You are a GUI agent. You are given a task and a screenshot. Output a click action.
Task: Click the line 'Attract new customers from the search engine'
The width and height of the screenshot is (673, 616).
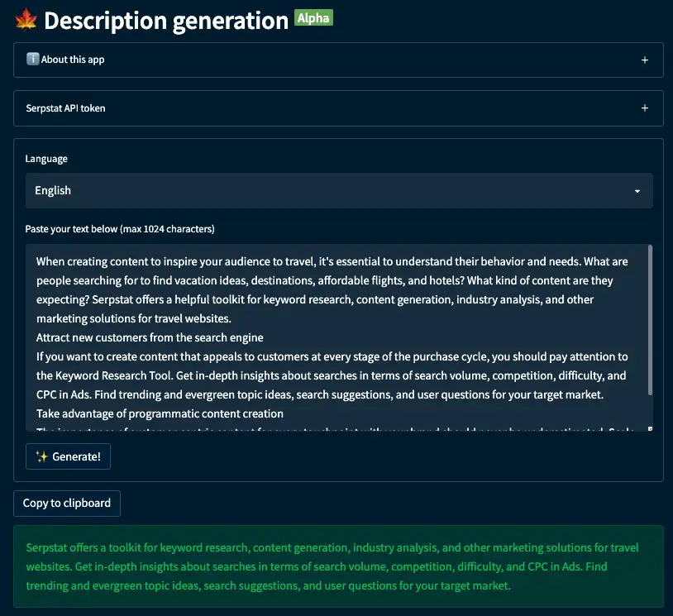pyautogui.click(x=150, y=337)
